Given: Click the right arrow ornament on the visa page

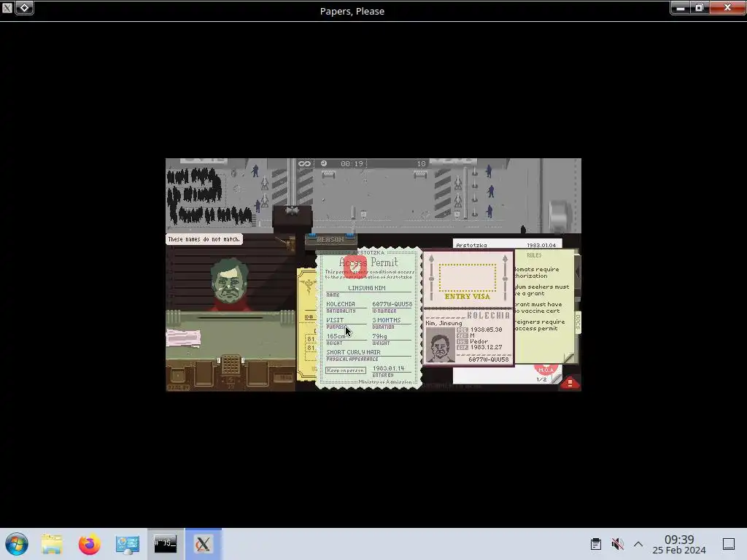Looking at the screenshot, I should 505,278.
